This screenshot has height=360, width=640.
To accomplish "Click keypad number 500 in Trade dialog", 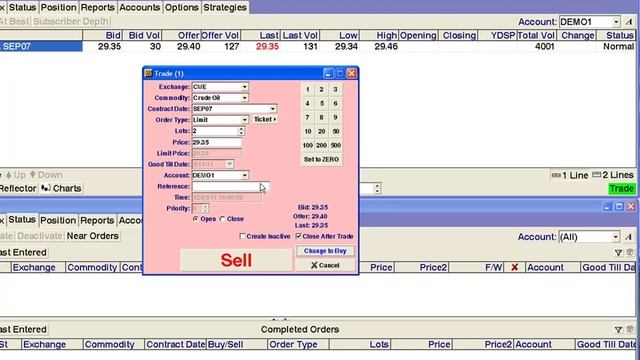I will (336, 145).
